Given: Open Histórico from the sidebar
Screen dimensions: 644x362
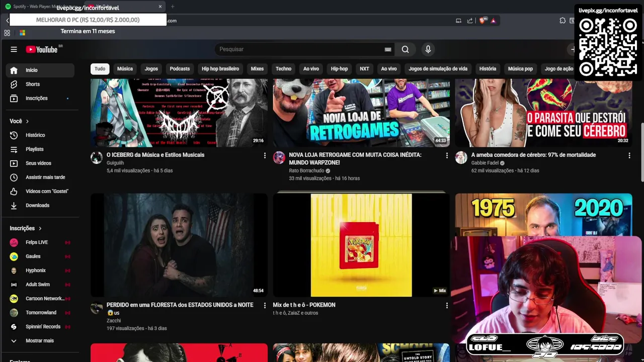Looking at the screenshot, I should 41,135.
